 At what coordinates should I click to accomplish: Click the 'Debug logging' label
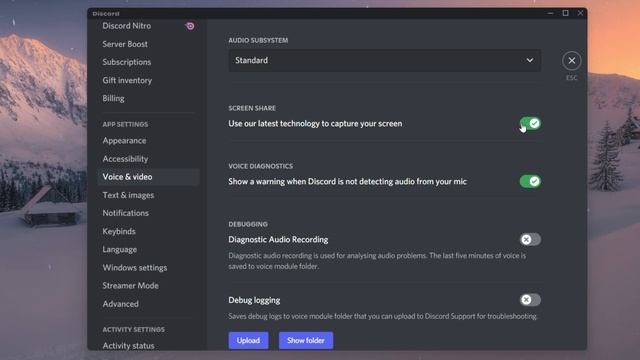254,300
